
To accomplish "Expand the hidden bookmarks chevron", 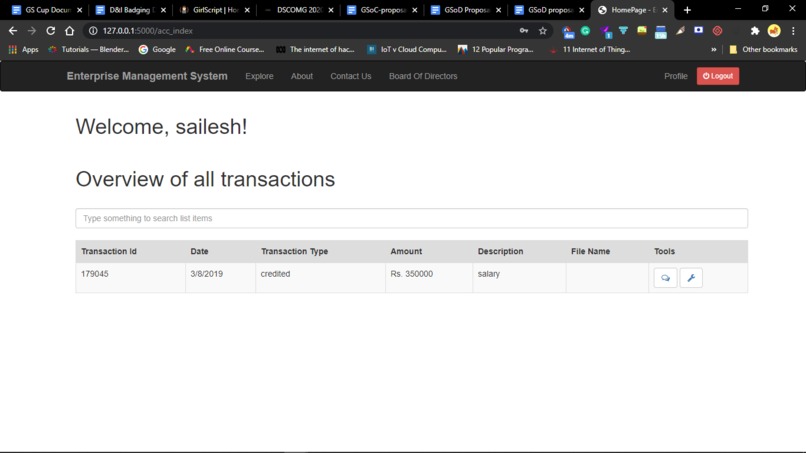I will pyautogui.click(x=713, y=49).
